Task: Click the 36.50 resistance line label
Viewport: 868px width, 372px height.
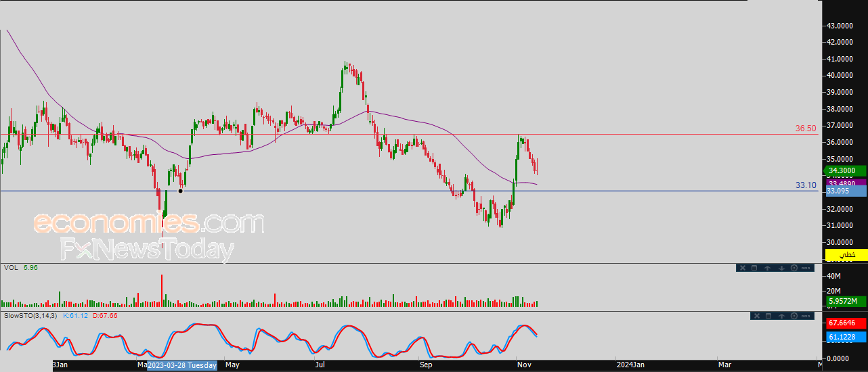Action: click(x=806, y=128)
